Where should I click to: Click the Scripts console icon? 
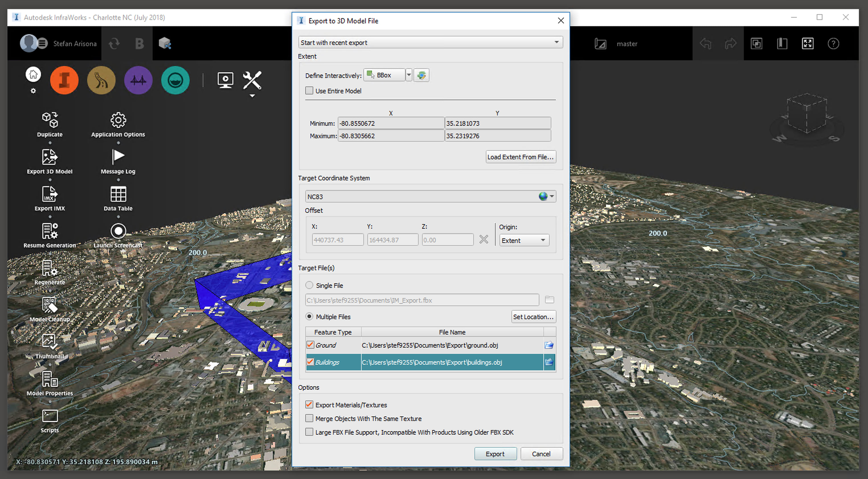point(50,416)
